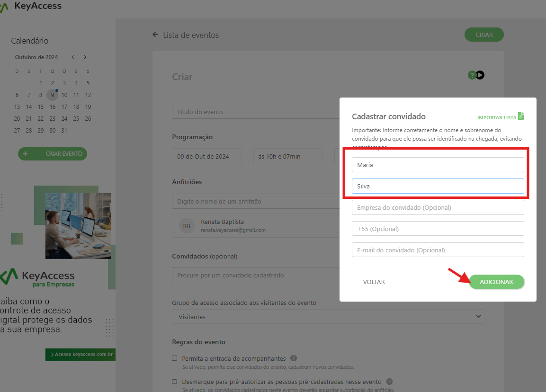Click the RB host avatar

tap(187, 226)
